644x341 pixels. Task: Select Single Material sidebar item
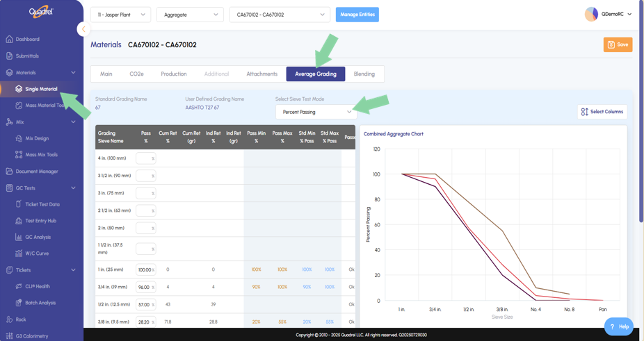[x=41, y=89]
